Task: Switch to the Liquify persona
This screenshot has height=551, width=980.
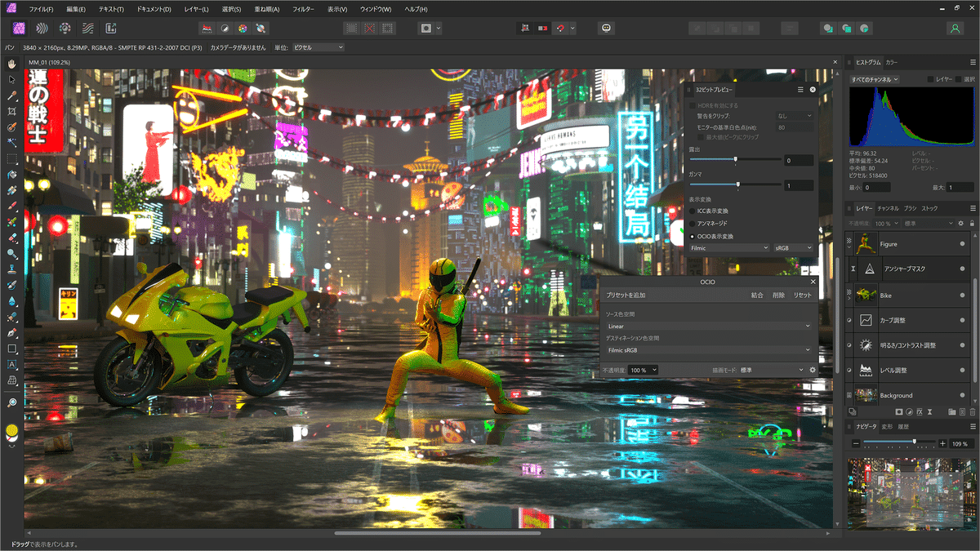Action: pyautogui.click(x=42, y=28)
